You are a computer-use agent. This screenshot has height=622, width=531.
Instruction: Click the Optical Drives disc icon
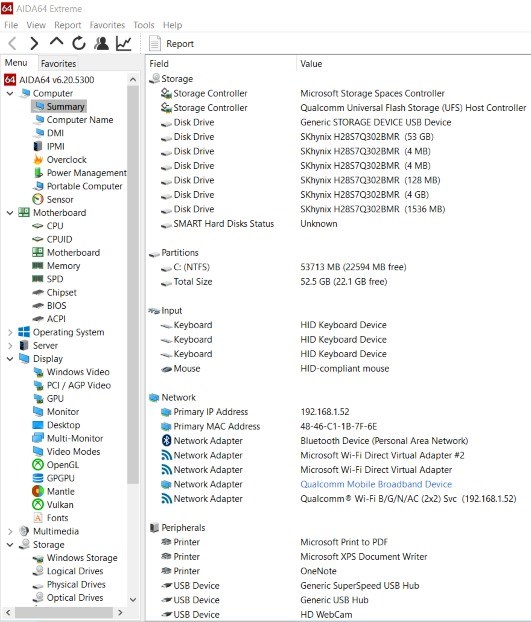38,597
